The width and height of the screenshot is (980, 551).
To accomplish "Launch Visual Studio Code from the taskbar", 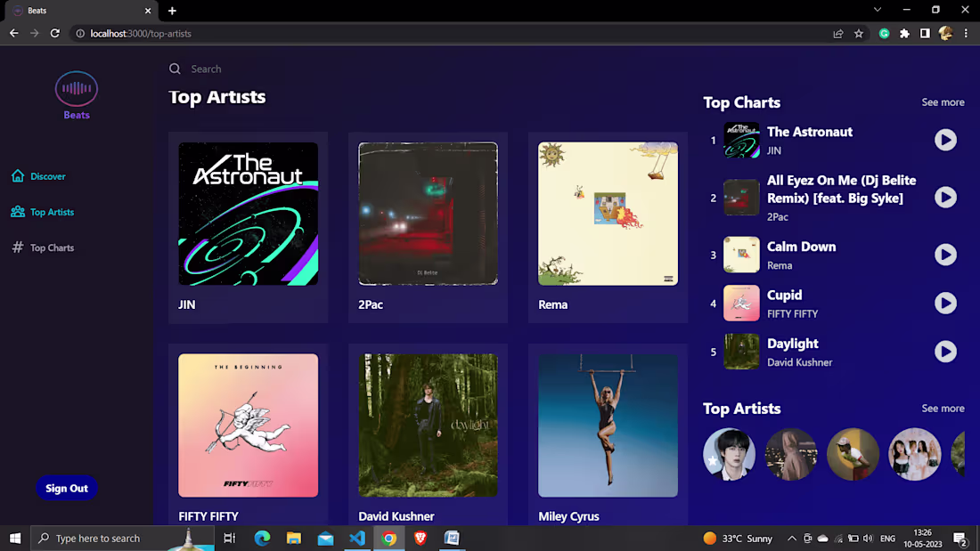I will pyautogui.click(x=357, y=538).
